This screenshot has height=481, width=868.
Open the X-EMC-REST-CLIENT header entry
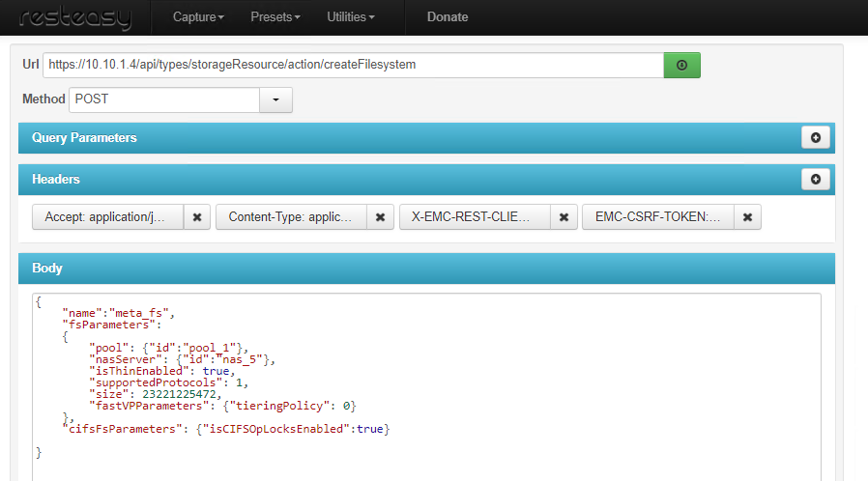click(475, 217)
